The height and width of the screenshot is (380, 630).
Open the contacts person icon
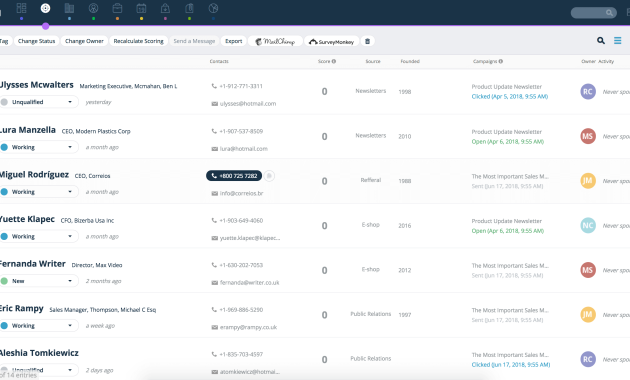click(93, 8)
